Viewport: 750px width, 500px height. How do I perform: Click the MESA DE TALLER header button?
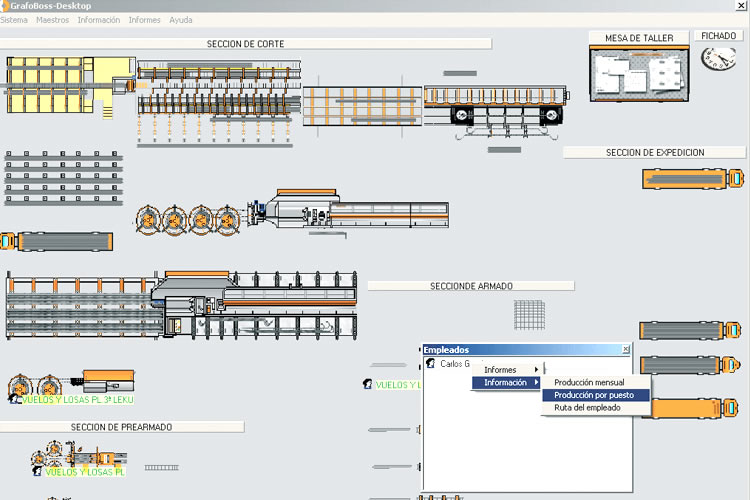[639, 38]
